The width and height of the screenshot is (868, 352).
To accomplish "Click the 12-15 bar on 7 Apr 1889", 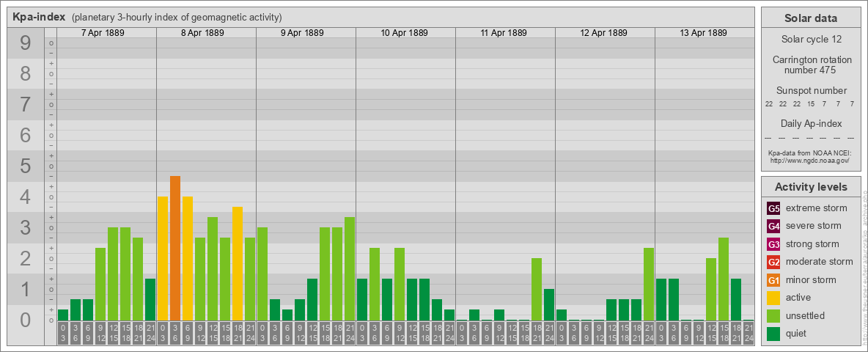I will click(113, 274).
